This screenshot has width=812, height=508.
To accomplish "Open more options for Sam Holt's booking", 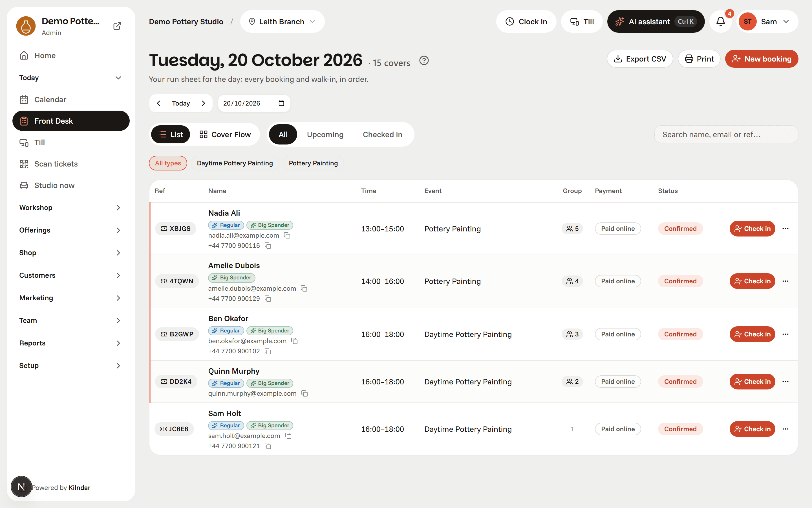I will tap(785, 429).
